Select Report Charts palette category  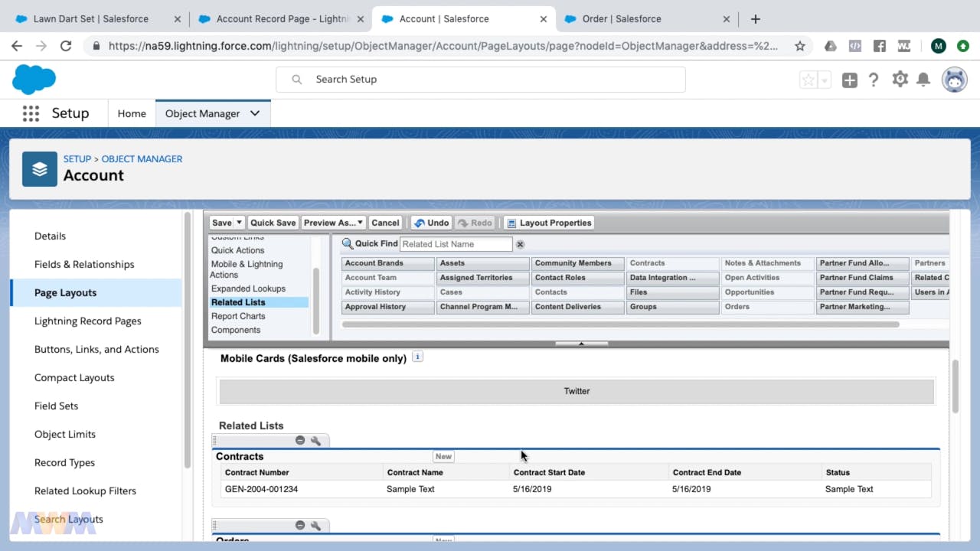(x=238, y=316)
